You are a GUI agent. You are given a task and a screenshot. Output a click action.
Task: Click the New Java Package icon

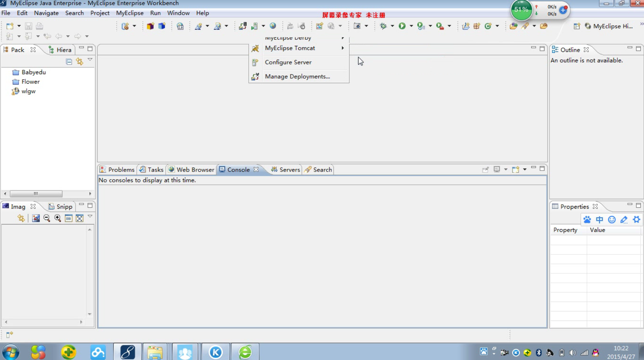coord(477,26)
